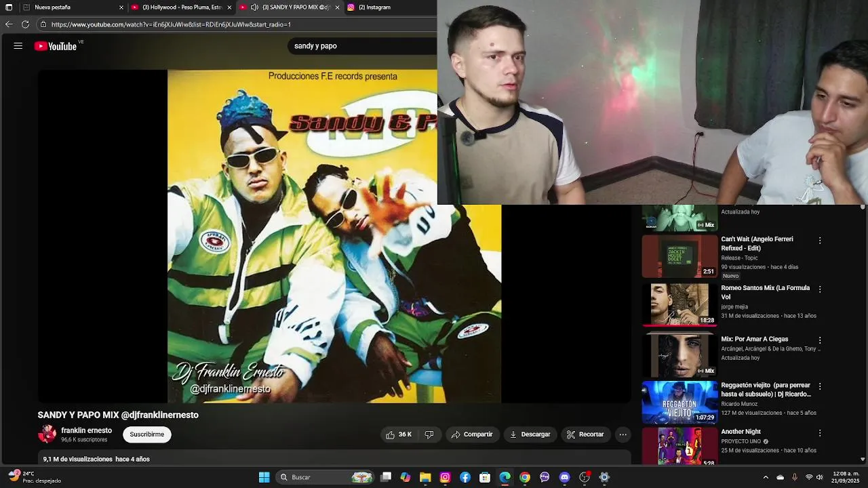The height and width of the screenshot is (488, 868).
Task: Open the tab actions menu icon
Action: 9,7
